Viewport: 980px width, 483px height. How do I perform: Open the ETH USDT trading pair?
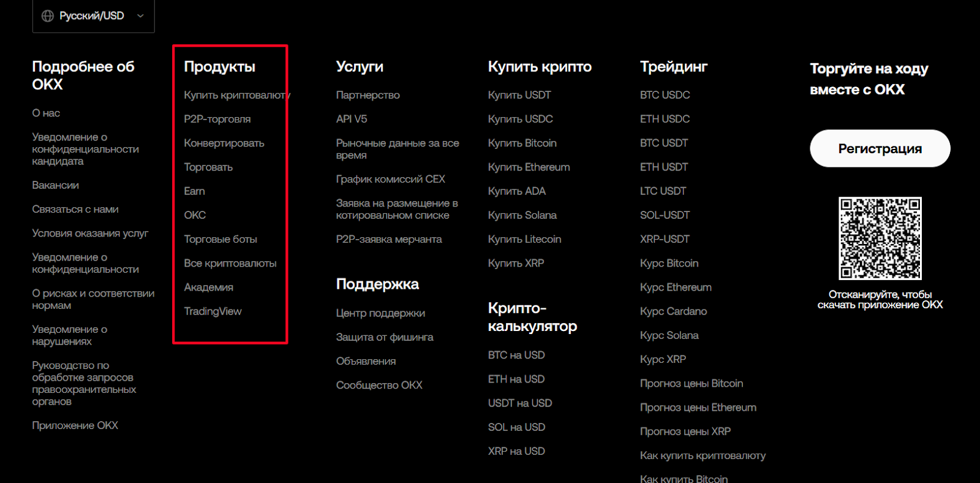pyautogui.click(x=664, y=167)
